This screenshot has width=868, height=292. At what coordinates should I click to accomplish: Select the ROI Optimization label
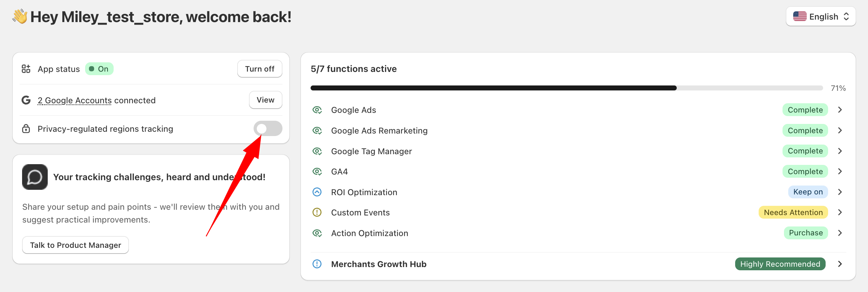click(x=364, y=192)
